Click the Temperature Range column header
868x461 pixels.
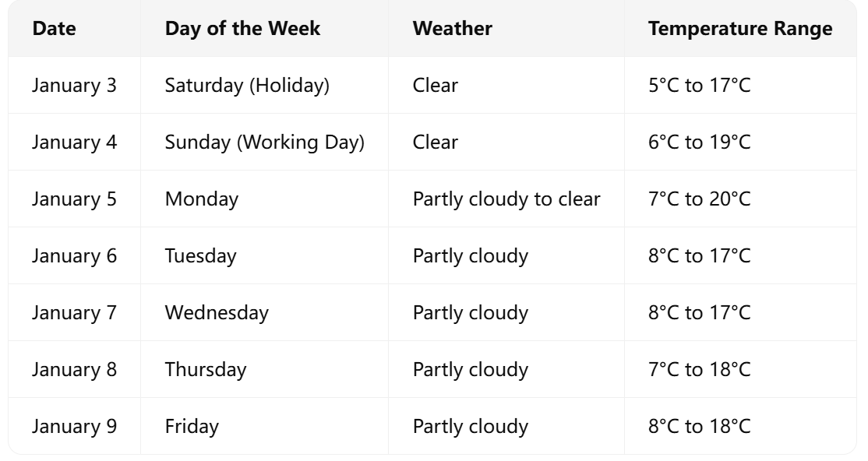739,29
